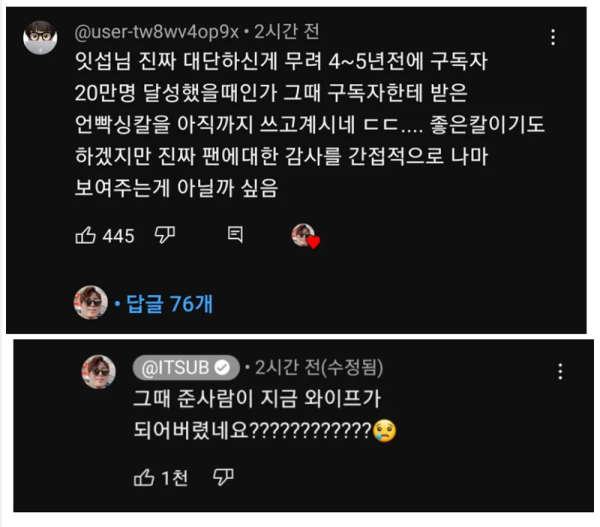600x527 pixels.
Task: Click the reply's 2시간 전(수정됨) timestamp
Action: (x=319, y=367)
